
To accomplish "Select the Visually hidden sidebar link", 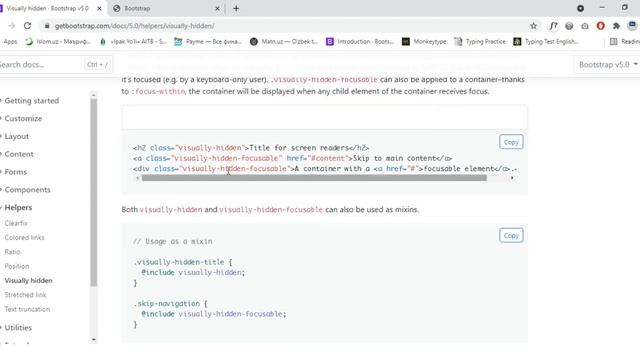I will pos(28,280).
